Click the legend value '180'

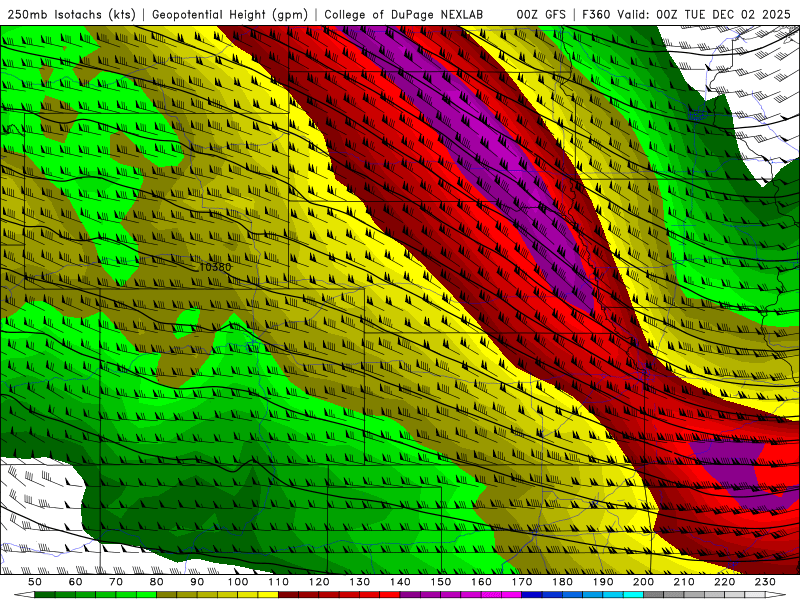pyautogui.click(x=563, y=582)
